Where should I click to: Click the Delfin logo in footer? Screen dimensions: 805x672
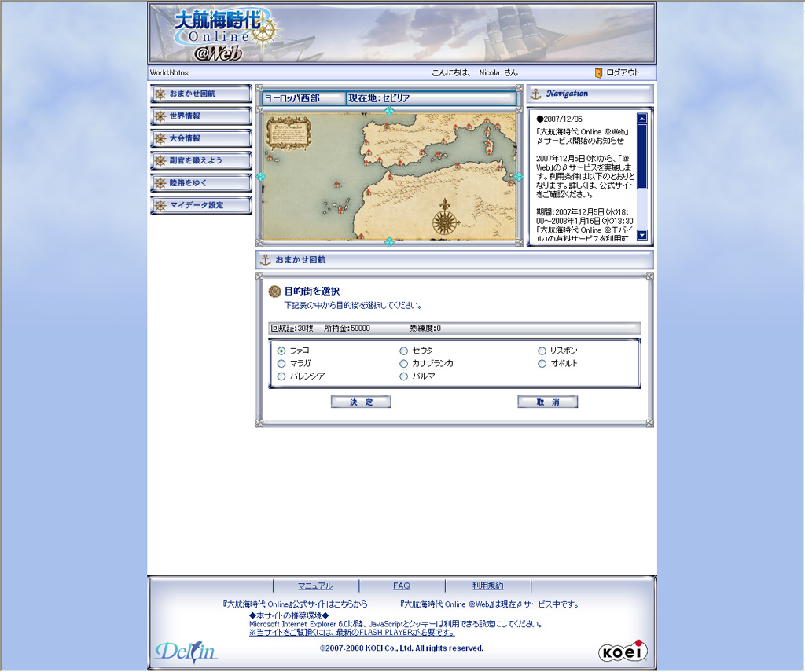pos(186,652)
